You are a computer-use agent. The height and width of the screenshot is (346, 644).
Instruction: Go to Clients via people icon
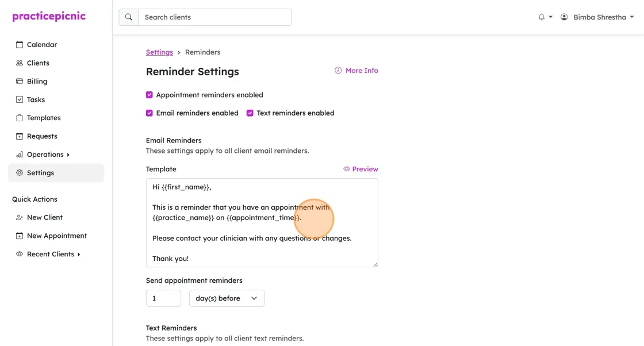[20, 63]
